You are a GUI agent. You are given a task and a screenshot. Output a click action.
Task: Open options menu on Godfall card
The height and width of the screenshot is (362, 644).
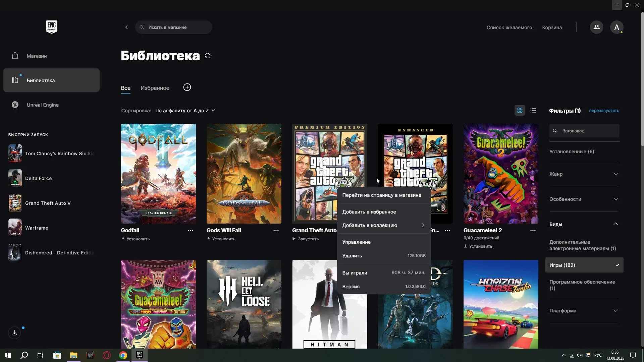(191, 230)
